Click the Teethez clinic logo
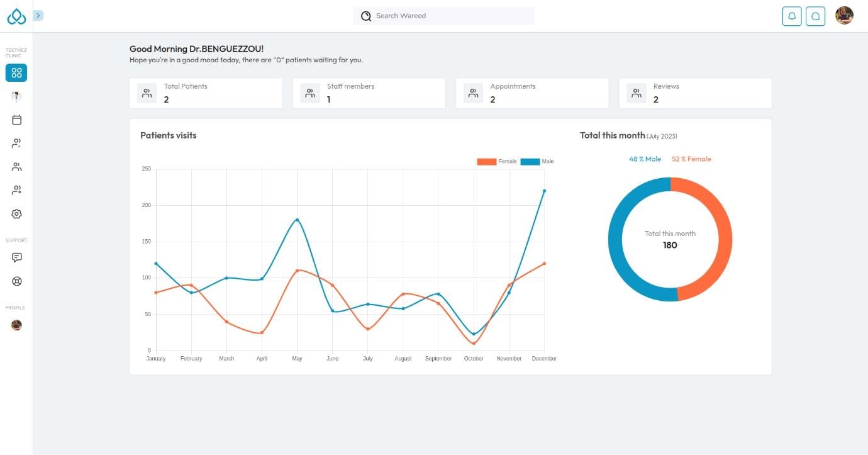868x455 pixels. (16, 16)
